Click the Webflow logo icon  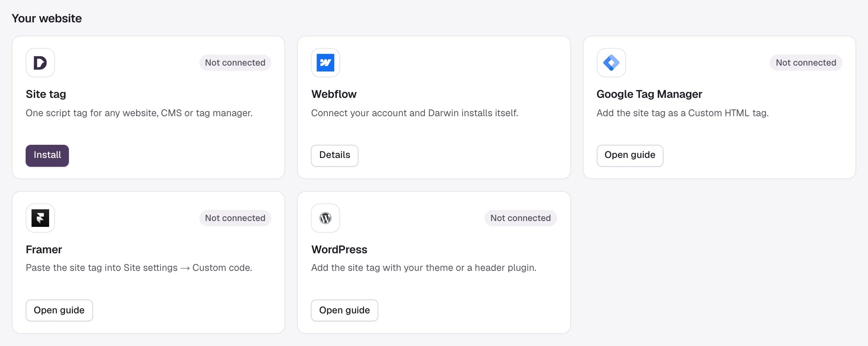(325, 63)
